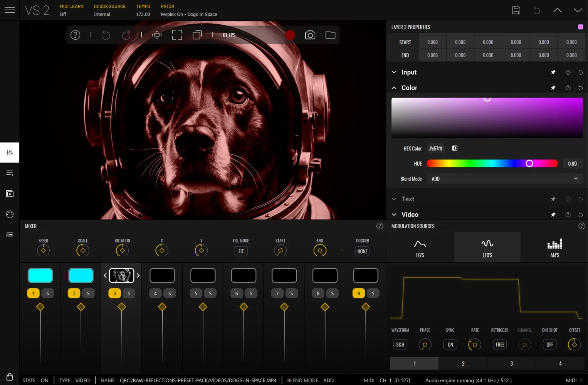
Task: Change the S&H waveform setting
Action: tap(400, 345)
